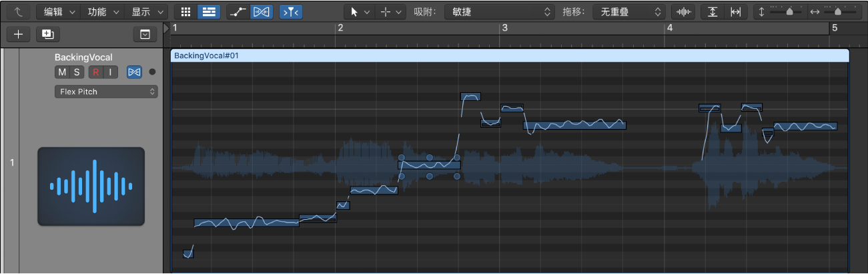Toggle the track Flex button on BackingVocal
The width and height of the screenshot is (868, 274).
click(x=134, y=72)
